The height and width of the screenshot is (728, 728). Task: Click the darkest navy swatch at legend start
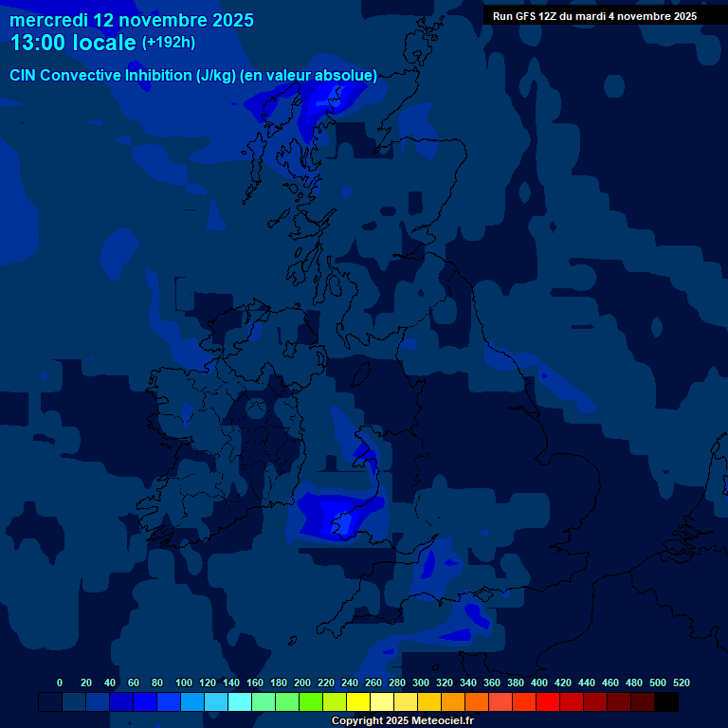50,702
